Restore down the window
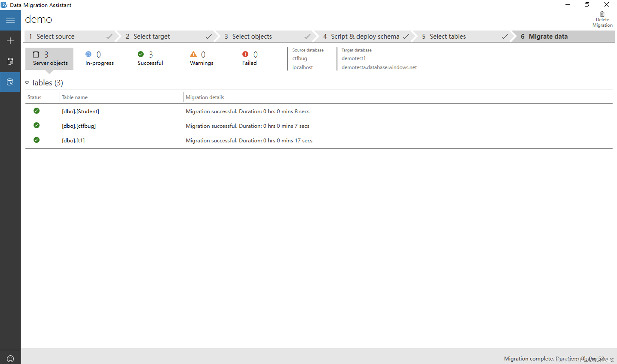The width and height of the screenshot is (617, 364). tap(587, 5)
